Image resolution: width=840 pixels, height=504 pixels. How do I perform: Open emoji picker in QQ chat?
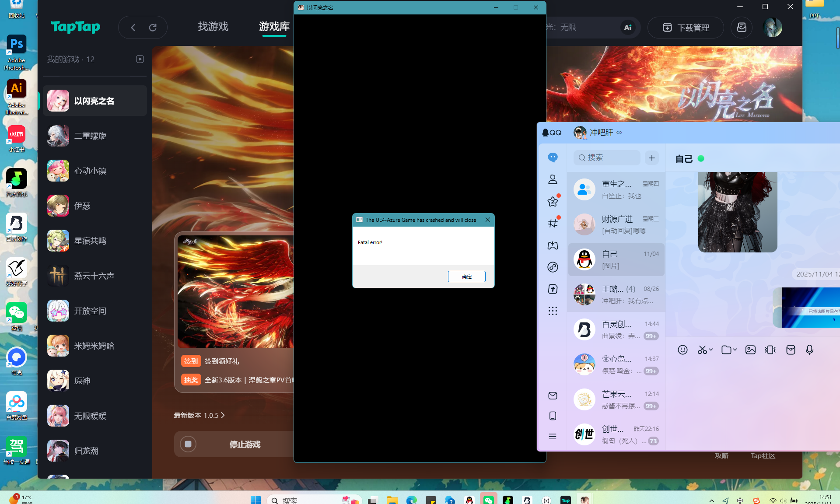point(682,350)
